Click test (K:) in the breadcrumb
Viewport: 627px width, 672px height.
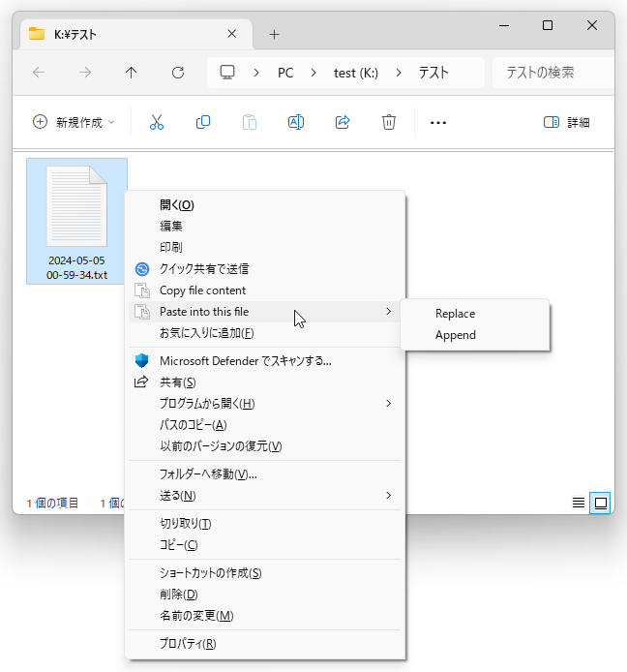pos(356,73)
